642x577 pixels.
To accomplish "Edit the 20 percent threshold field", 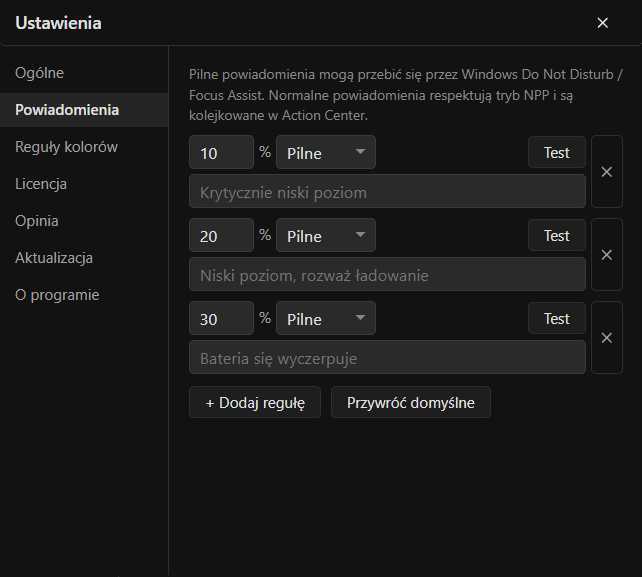I will pos(222,235).
